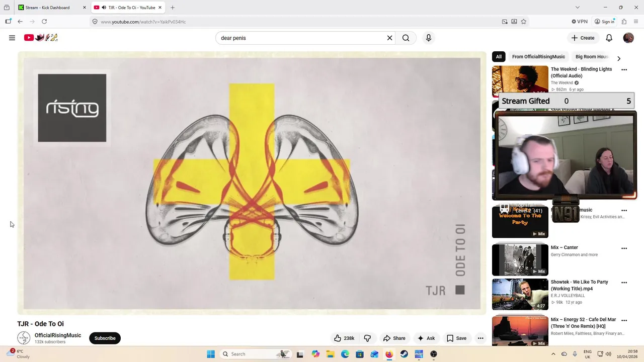Mute tab via speaker icon
The width and height of the screenshot is (644, 362).
point(104,8)
